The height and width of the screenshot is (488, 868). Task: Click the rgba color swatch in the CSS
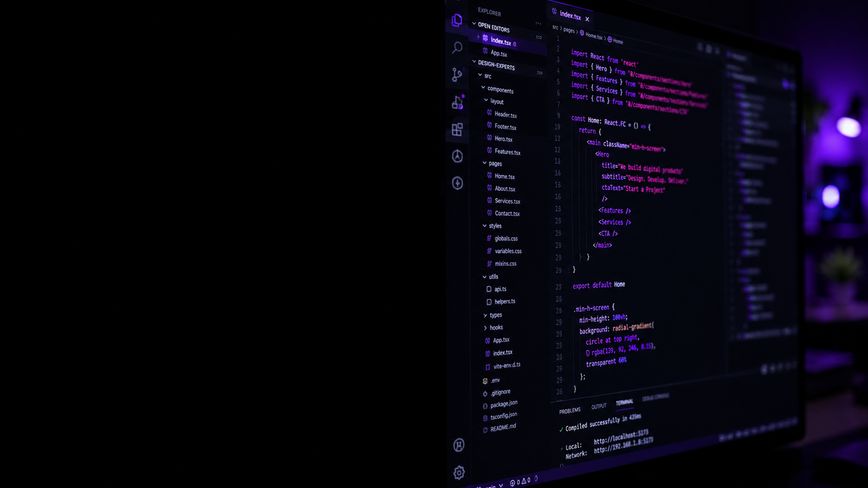(x=588, y=353)
